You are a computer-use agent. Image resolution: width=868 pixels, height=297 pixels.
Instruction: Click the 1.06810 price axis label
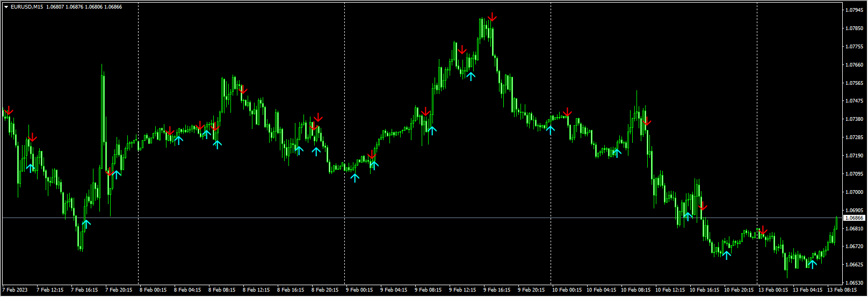pyautogui.click(x=854, y=229)
